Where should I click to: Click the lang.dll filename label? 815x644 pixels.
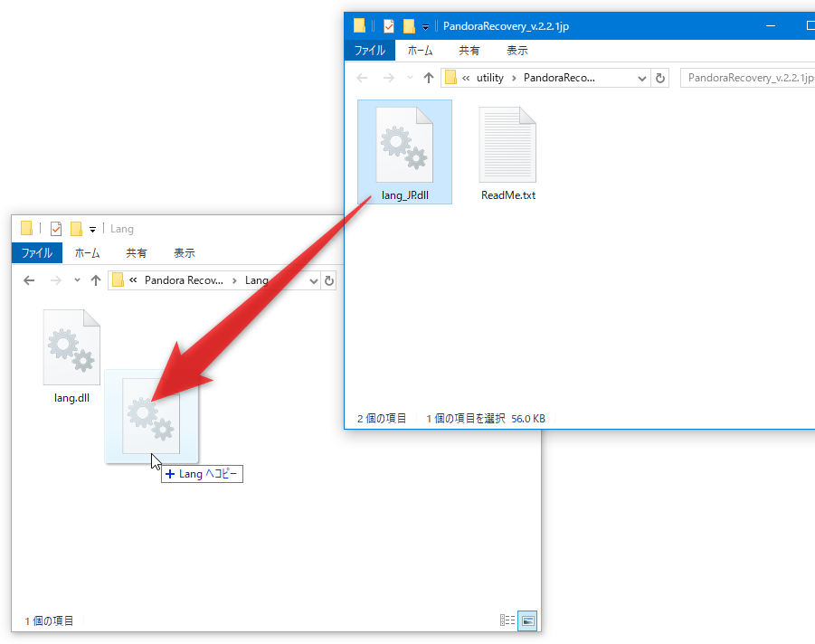pyautogui.click(x=71, y=398)
